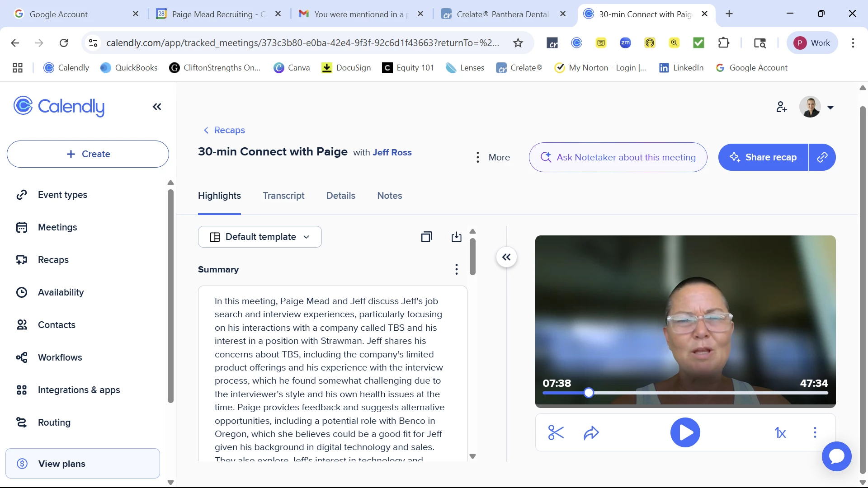Open the Calendly extension icon
The image size is (868, 488).
(x=576, y=43)
